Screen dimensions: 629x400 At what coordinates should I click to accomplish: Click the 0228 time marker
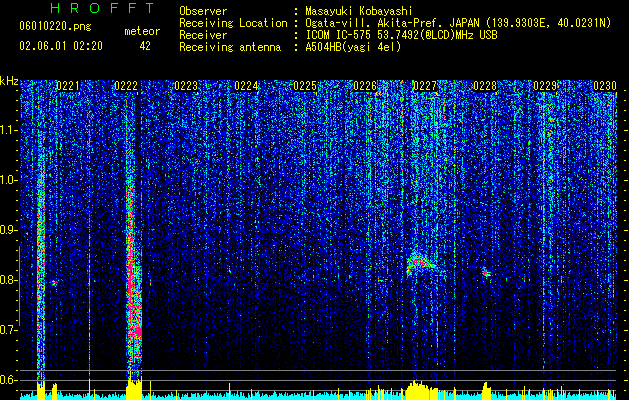click(x=485, y=86)
